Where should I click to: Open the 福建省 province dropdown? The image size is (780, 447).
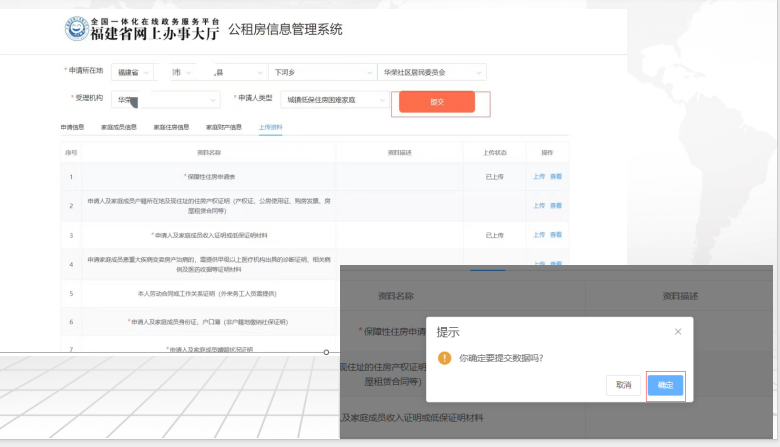(x=133, y=72)
